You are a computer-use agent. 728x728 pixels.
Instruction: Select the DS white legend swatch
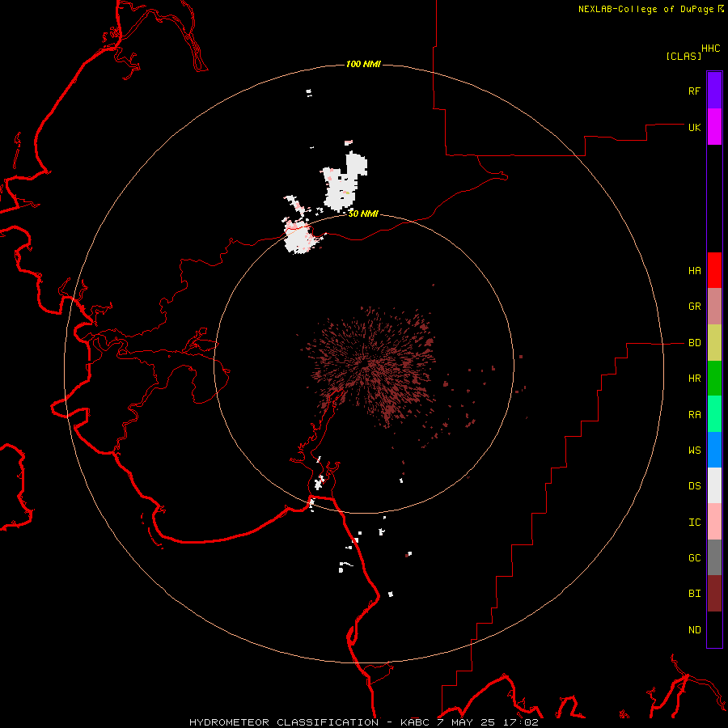click(714, 485)
